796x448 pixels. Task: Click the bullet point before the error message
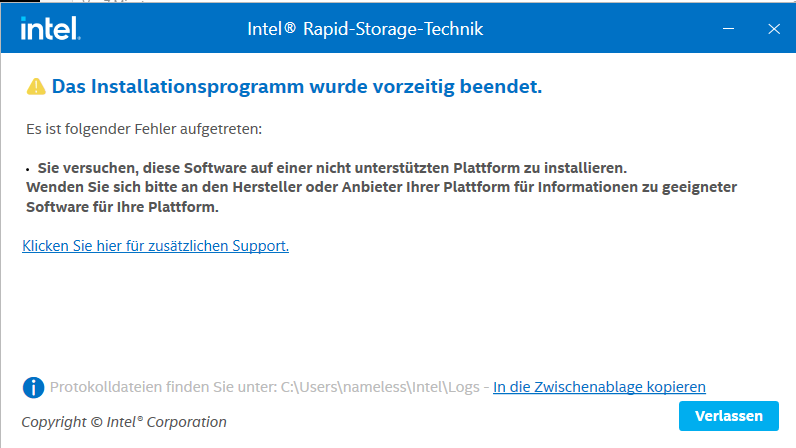click(28, 168)
